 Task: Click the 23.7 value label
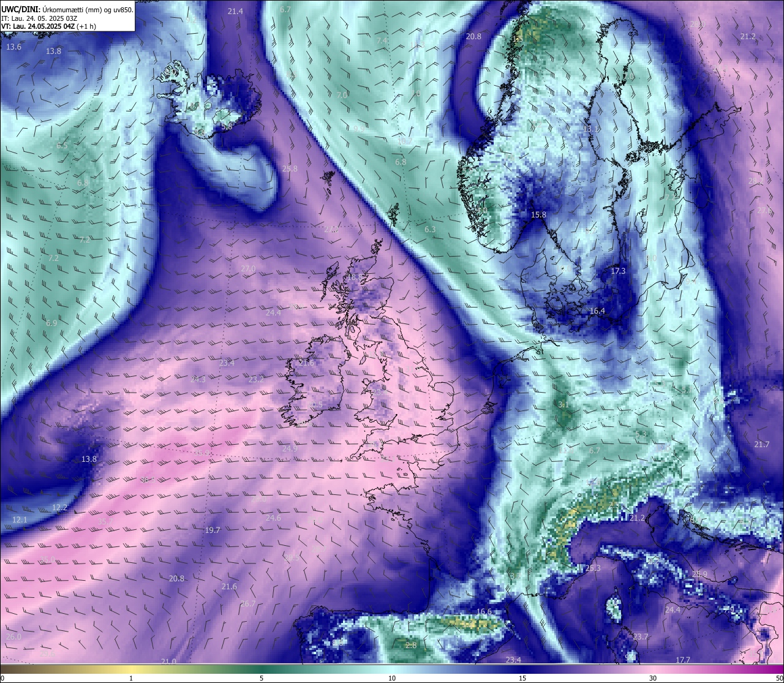point(640,637)
